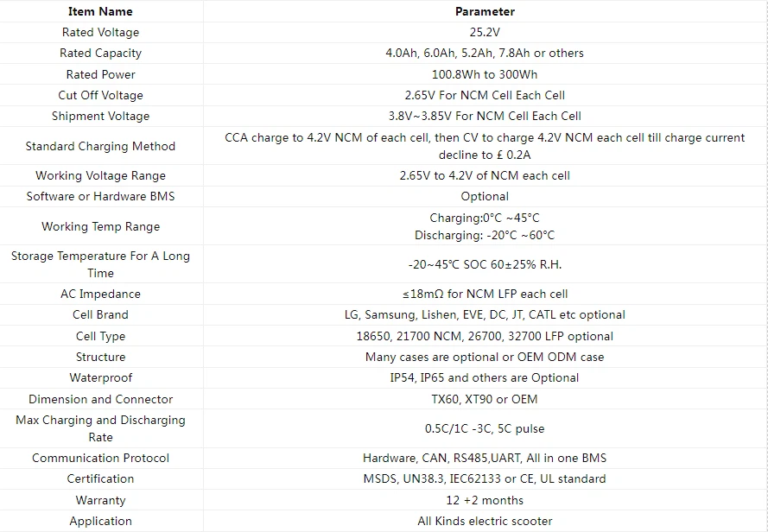Select "Optional" in the BMS row
Image resolution: width=768 pixels, height=532 pixels.
(x=485, y=196)
